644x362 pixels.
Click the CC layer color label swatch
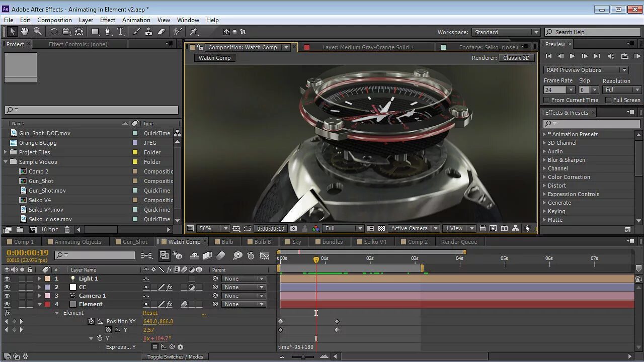tap(47, 287)
